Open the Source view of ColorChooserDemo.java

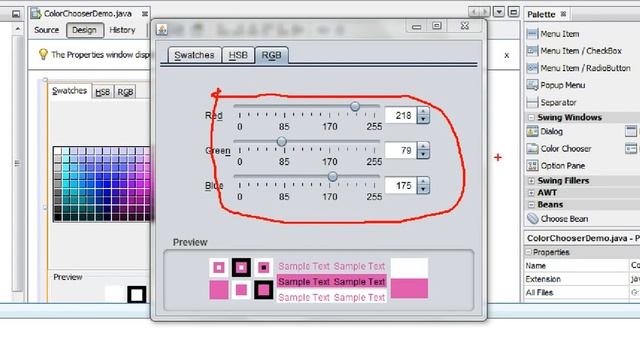click(47, 30)
